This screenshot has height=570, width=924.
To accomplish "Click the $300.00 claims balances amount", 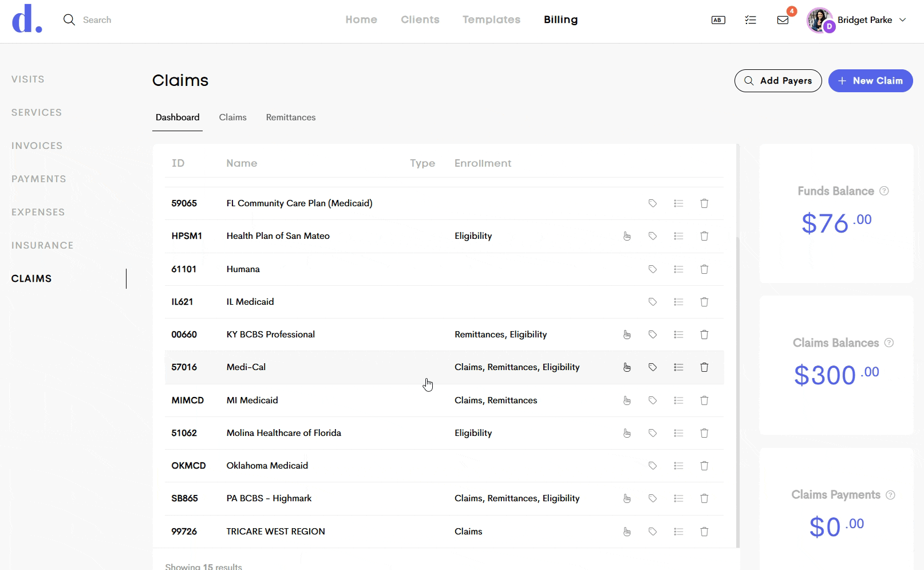I will click(836, 375).
